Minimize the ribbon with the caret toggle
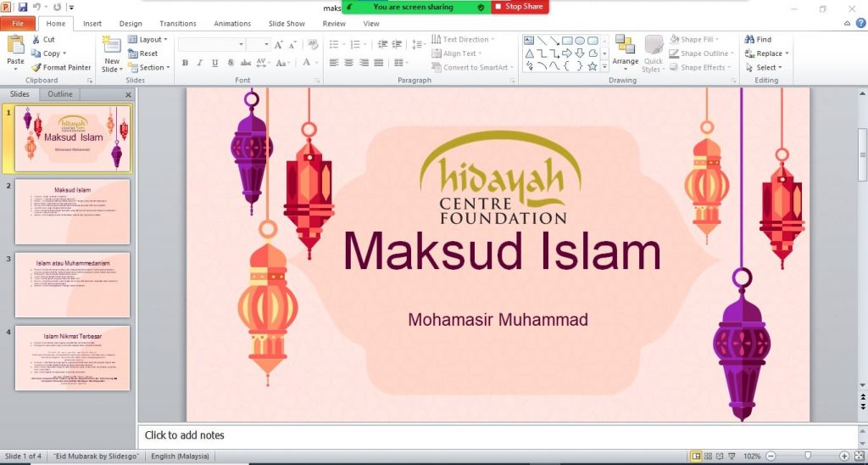The height and width of the screenshot is (465, 868). [849, 24]
